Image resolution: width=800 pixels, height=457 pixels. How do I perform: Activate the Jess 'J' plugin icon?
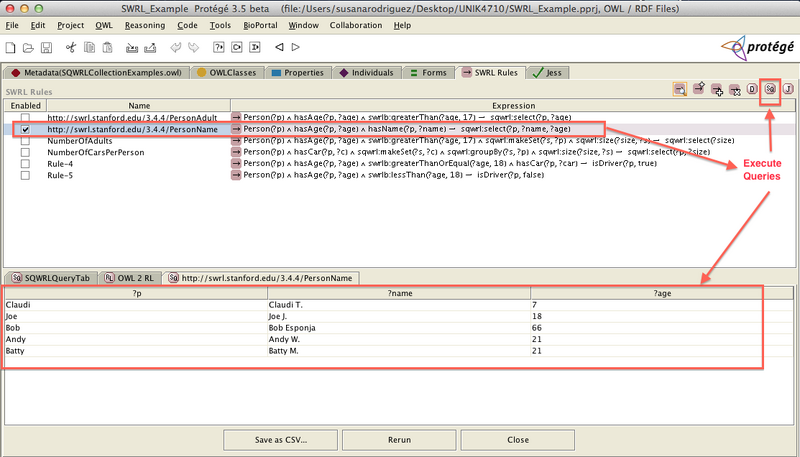click(788, 89)
